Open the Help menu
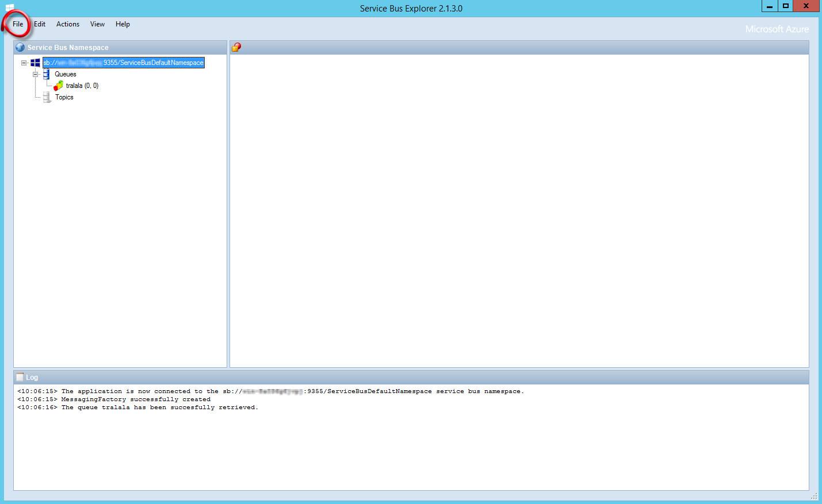 123,24
